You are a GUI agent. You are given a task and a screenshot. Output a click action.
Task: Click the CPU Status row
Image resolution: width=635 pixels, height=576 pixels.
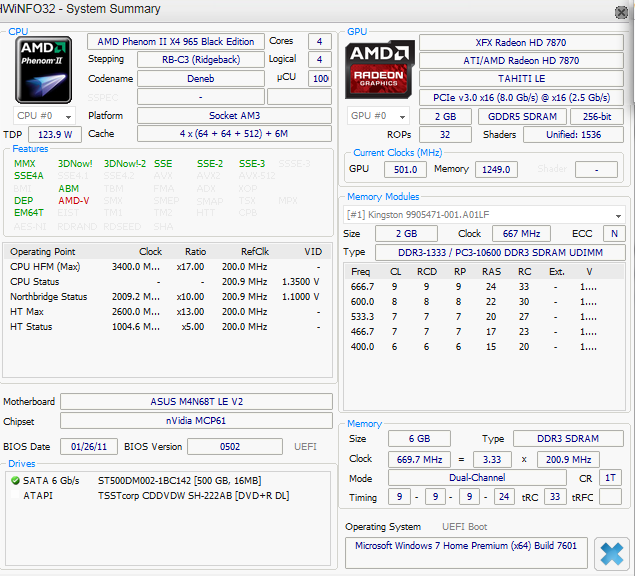click(x=167, y=282)
